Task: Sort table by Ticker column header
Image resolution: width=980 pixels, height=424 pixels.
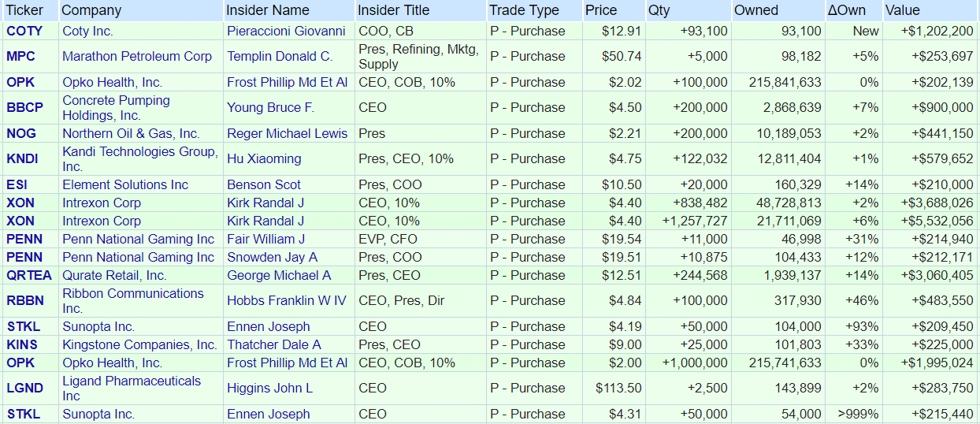Action: coord(24,10)
